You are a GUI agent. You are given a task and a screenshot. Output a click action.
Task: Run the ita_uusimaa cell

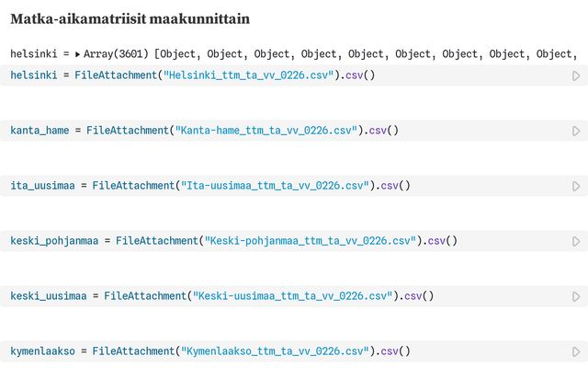click(576, 186)
